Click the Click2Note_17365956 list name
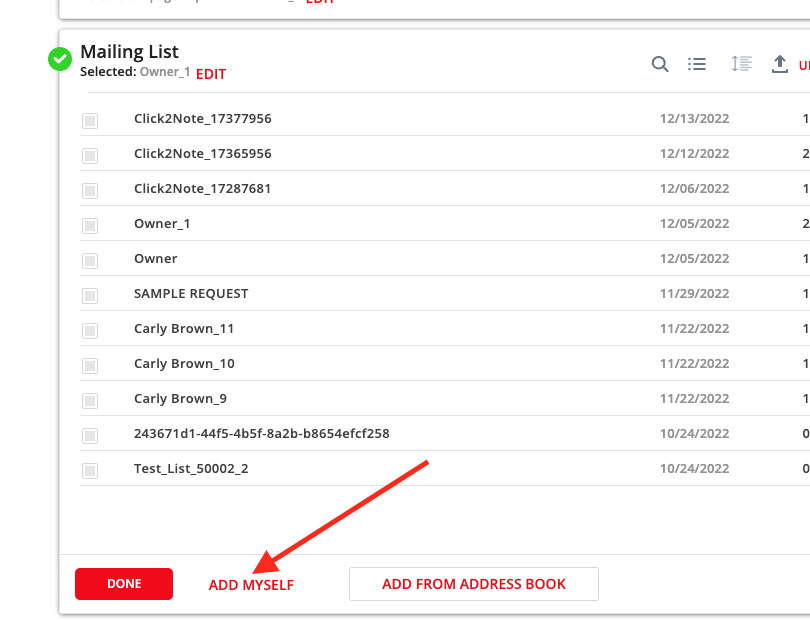The image size is (810, 620). point(202,153)
